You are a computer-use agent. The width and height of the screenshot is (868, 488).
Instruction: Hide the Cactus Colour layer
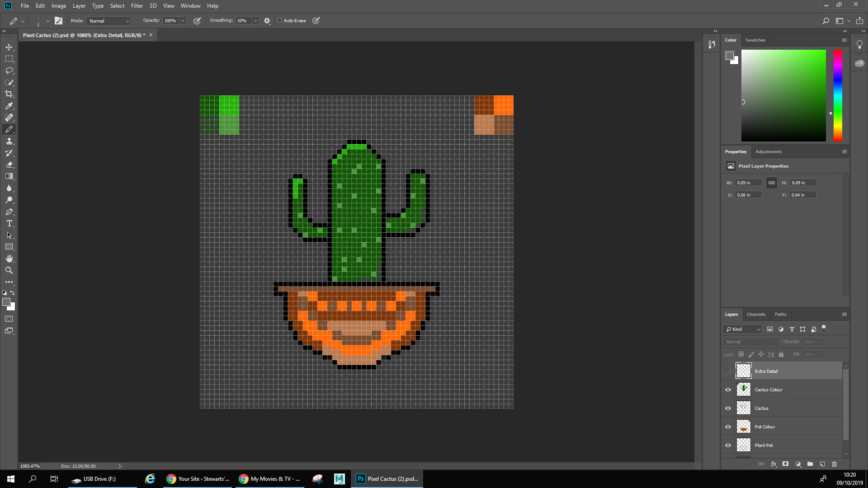pyautogui.click(x=728, y=389)
